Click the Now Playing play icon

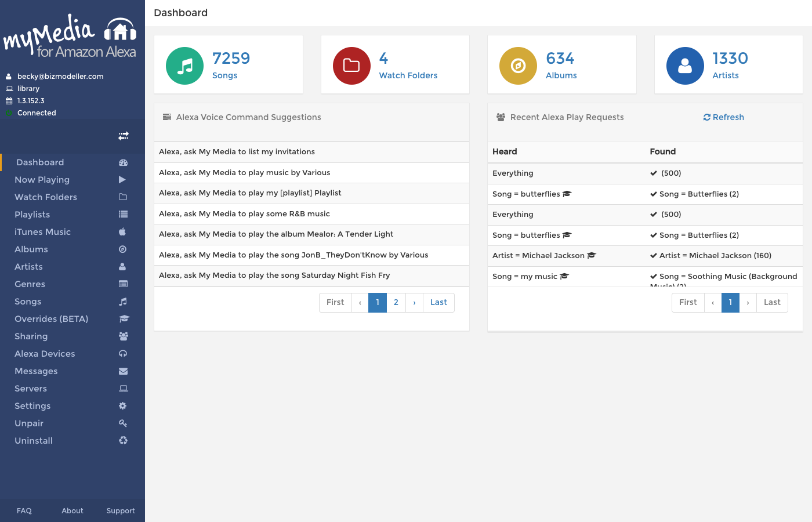coord(122,179)
